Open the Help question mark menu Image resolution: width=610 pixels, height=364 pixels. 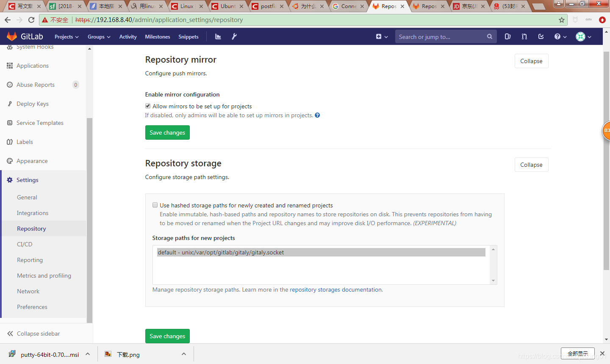[x=560, y=37]
